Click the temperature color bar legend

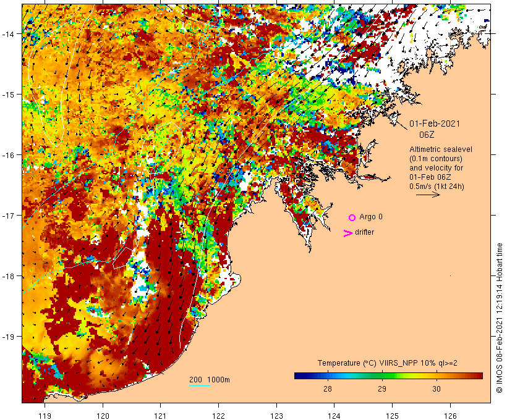[388, 376]
